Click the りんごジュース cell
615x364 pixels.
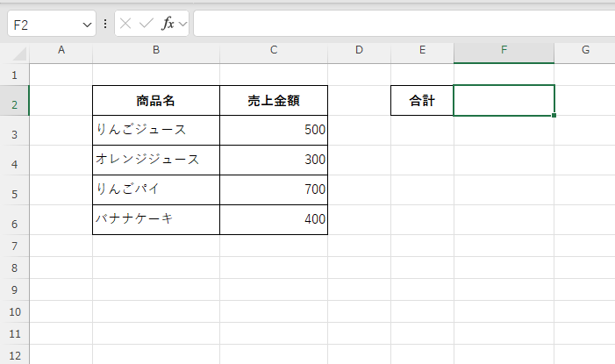156,130
